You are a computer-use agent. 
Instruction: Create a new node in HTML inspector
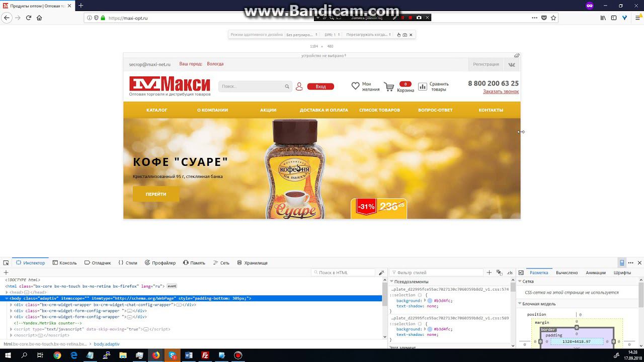click(6, 273)
